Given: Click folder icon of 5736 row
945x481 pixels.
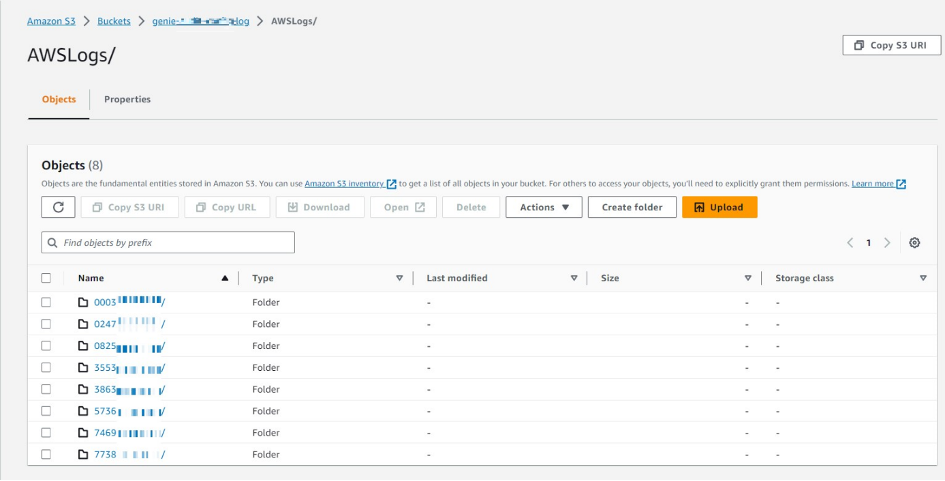Looking at the screenshot, I should tap(83, 411).
